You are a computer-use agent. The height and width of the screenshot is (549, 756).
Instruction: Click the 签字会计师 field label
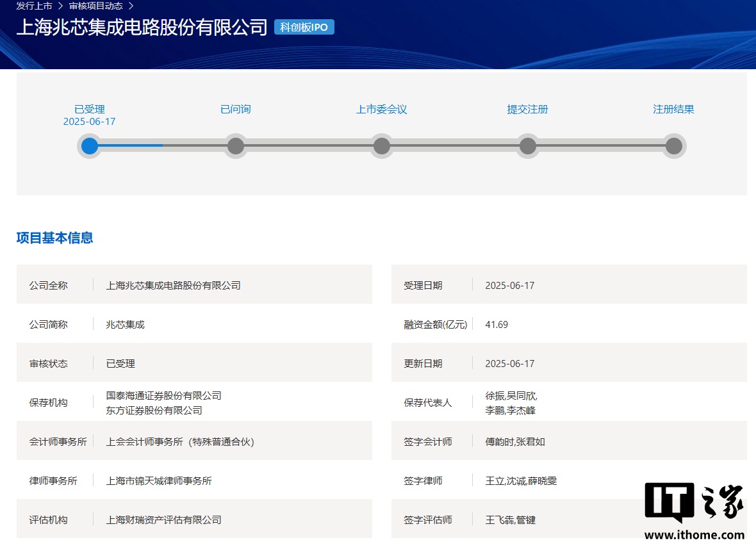428,441
